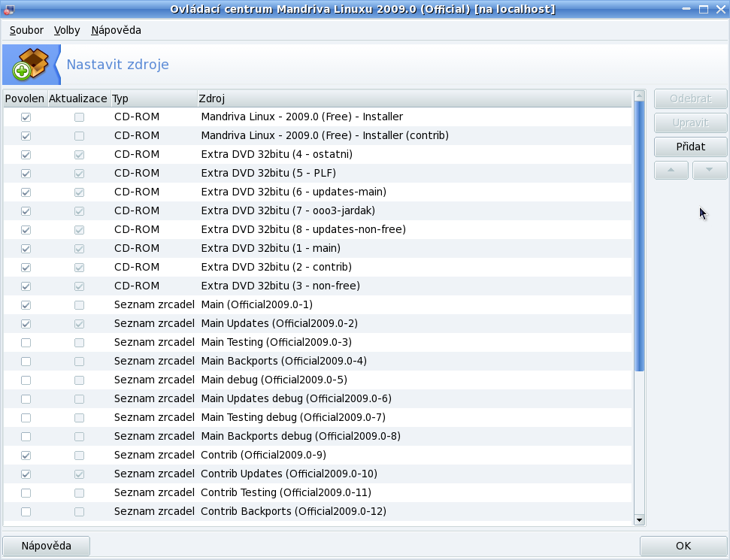
Task: Toggle Aktualizace for Main (Official2009.0-1)
Action: click(79, 305)
